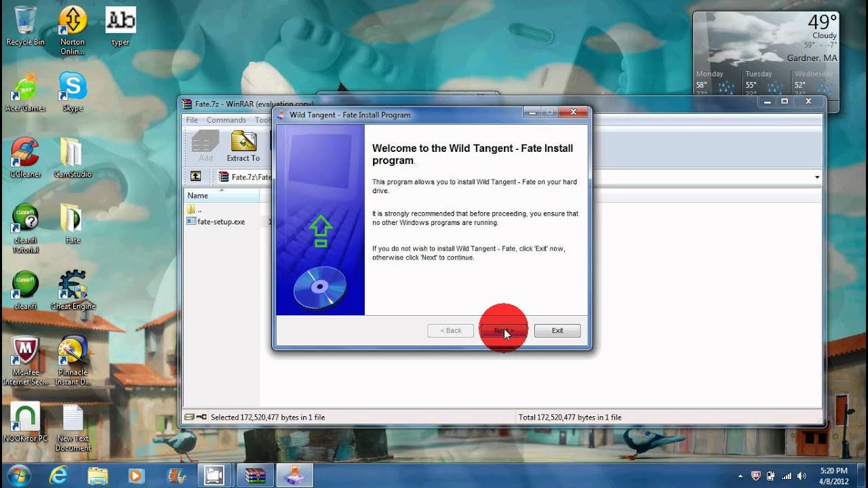This screenshot has width=868, height=488.
Task: Select the CamStudio desktop folder
Action: click(x=73, y=158)
